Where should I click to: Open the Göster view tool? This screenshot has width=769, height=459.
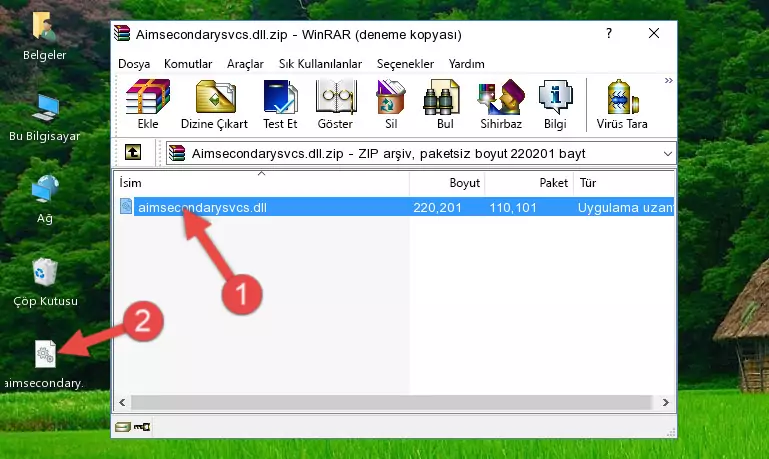click(x=335, y=104)
